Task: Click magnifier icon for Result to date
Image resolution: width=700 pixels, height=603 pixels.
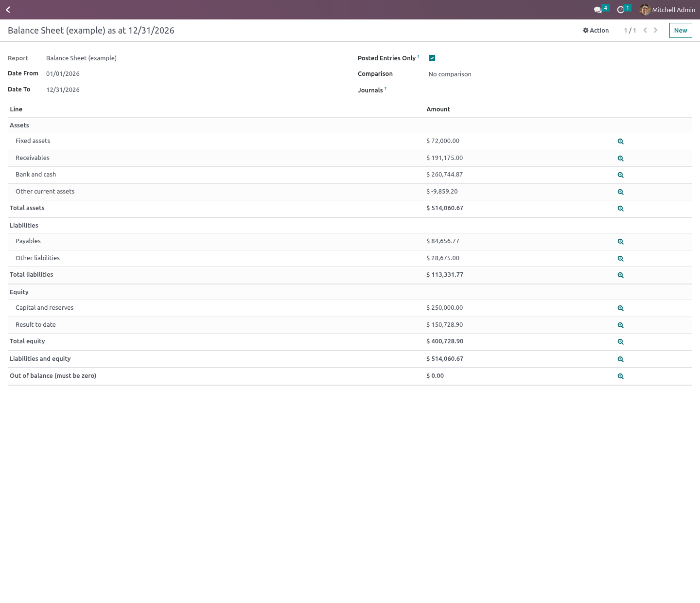Action: (x=620, y=325)
